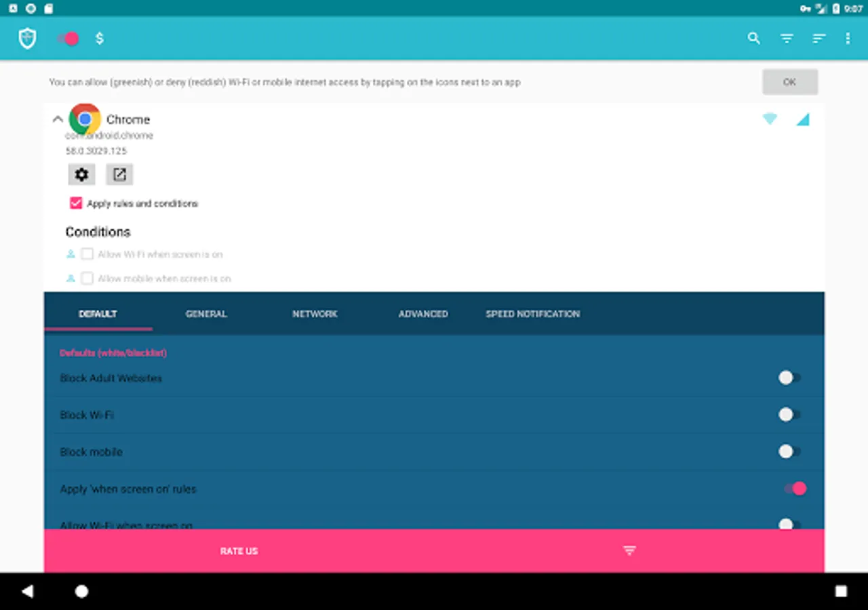
Task: Enable the Block mobile switch
Action: coord(790,451)
